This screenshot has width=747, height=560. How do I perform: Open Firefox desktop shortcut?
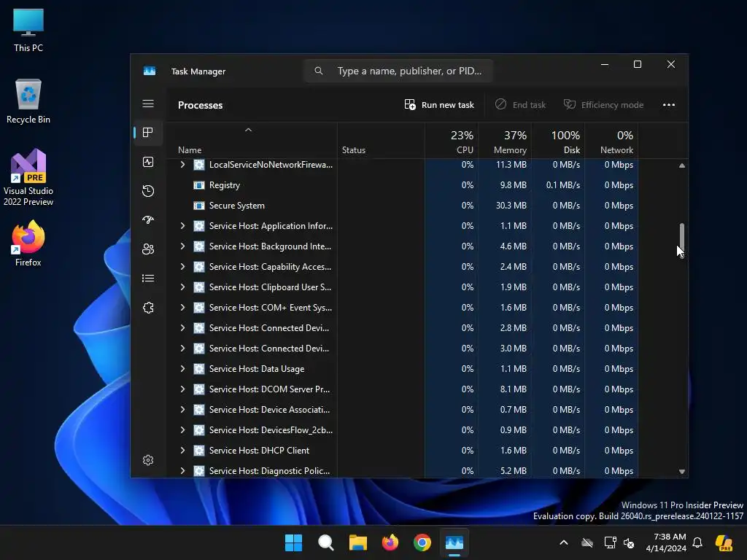coord(28,244)
